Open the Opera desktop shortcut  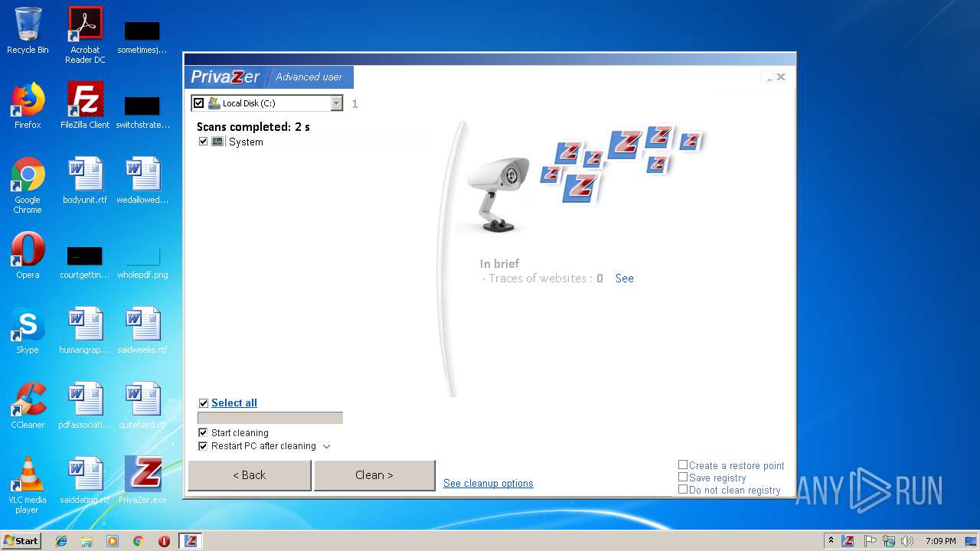[28, 256]
